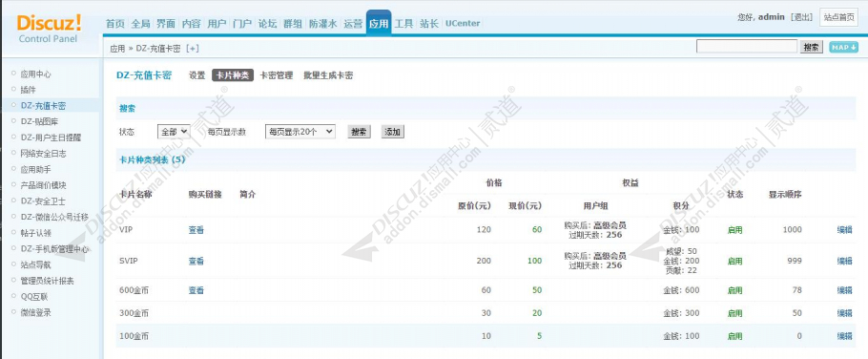The width and height of the screenshot is (868, 359).
Task: Open 站点导航 in the sidebar
Action: (x=36, y=264)
